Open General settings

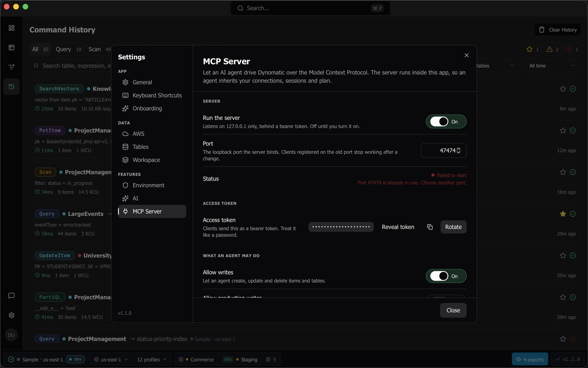coord(152,82)
